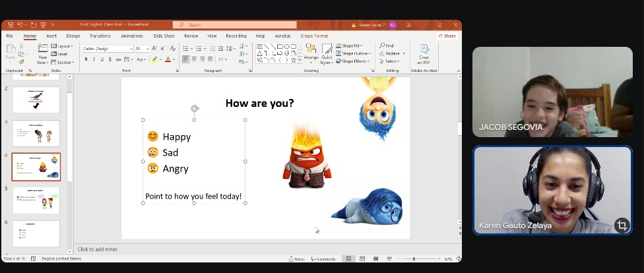Switch to Slide Sorter view
The image size is (644, 273).
click(x=362, y=259)
